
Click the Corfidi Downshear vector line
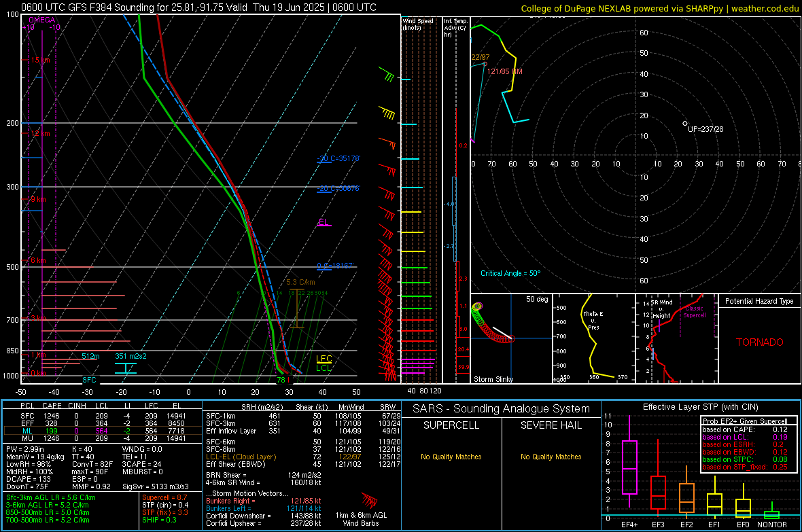coord(264,516)
